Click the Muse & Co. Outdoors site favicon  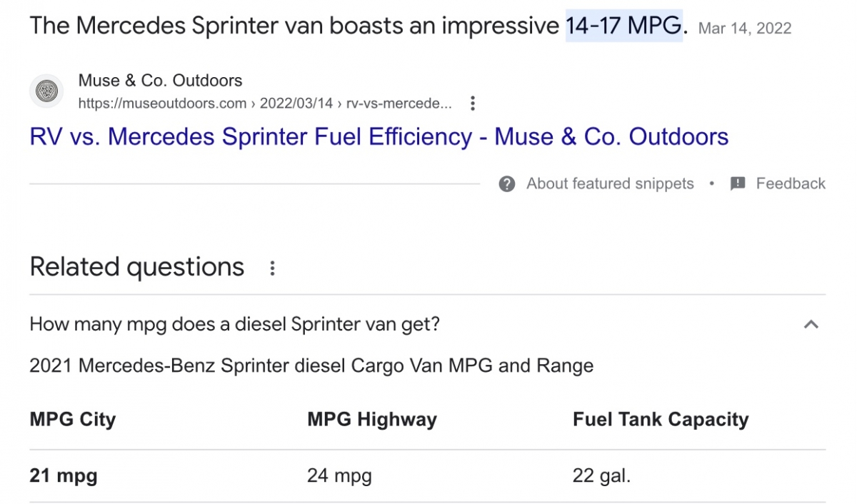click(x=46, y=91)
